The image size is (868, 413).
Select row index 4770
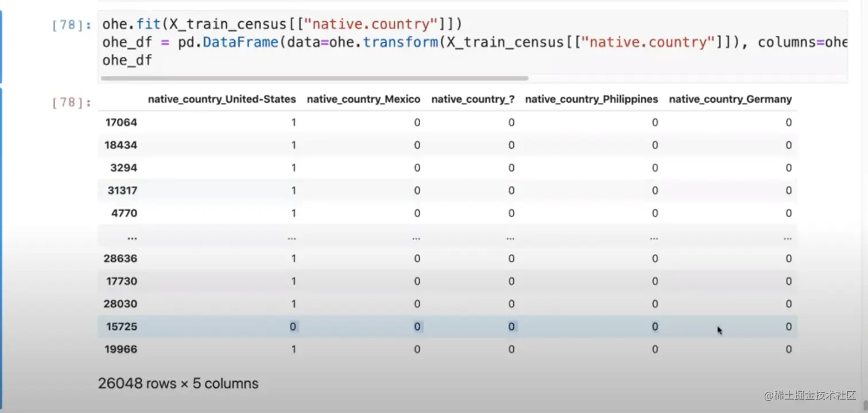pos(124,213)
